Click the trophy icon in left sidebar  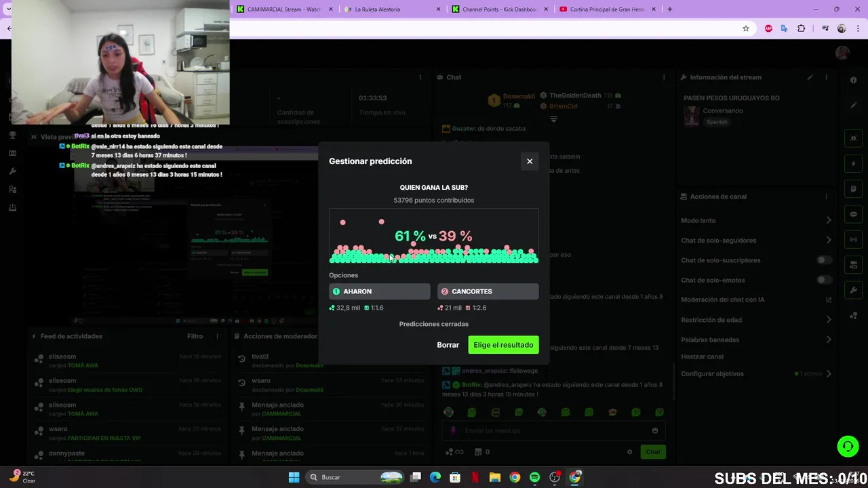12,136
